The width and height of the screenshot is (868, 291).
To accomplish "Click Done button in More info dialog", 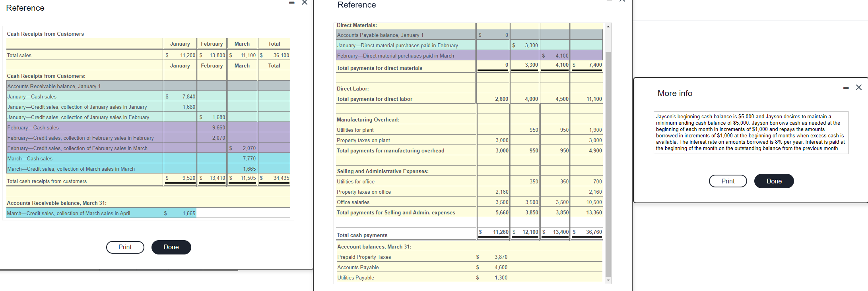I will click(x=774, y=181).
